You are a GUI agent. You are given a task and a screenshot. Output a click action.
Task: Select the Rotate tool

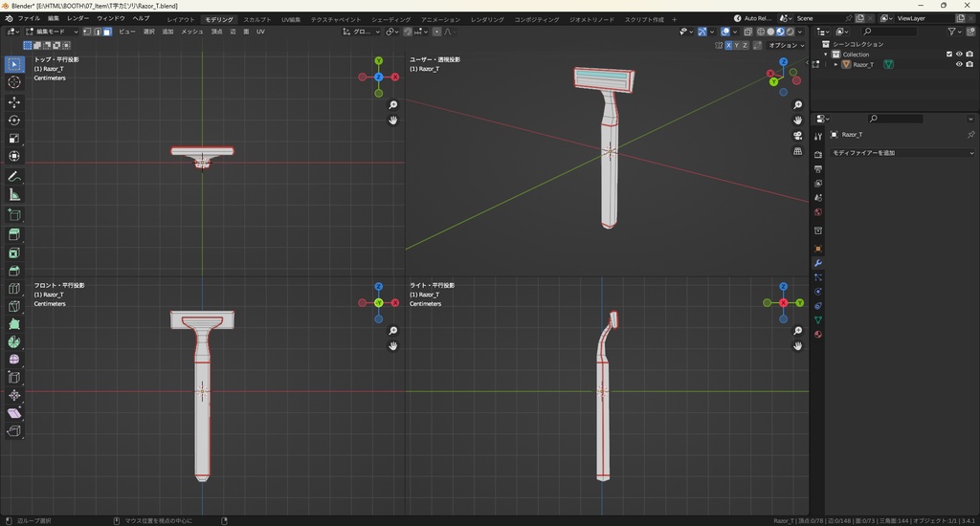(x=14, y=120)
